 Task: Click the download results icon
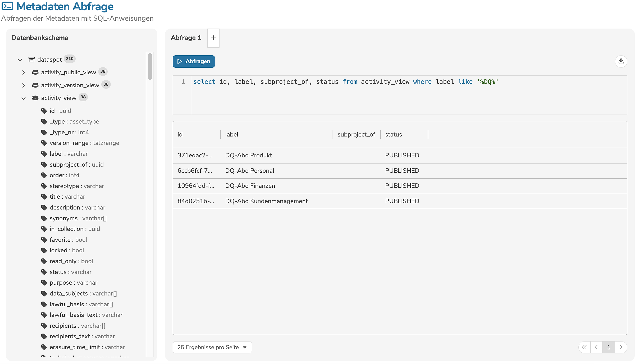(621, 61)
